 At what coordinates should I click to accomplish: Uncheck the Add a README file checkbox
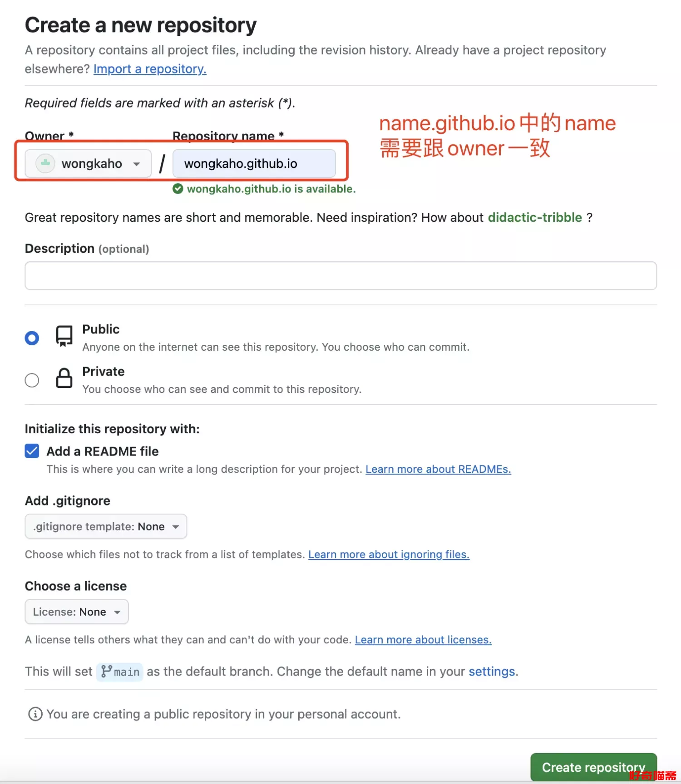point(32,451)
